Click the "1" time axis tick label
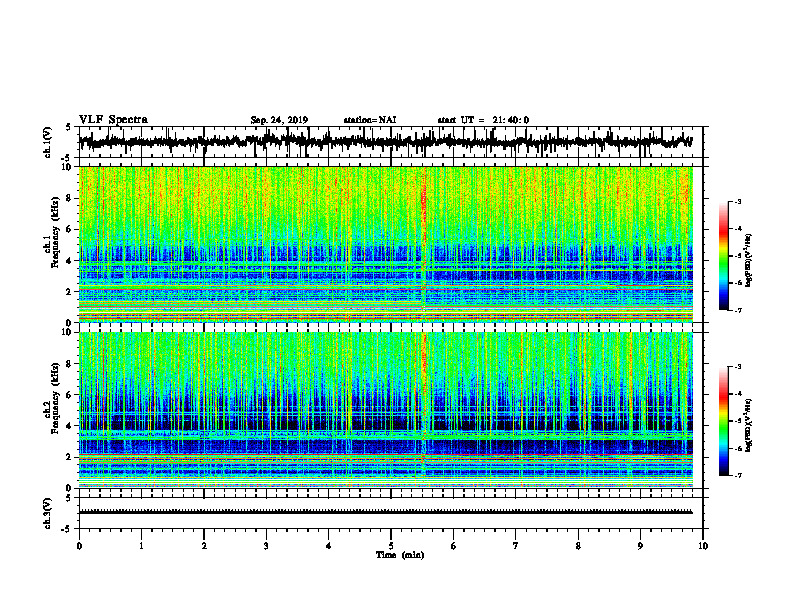 click(x=141, y=546)
